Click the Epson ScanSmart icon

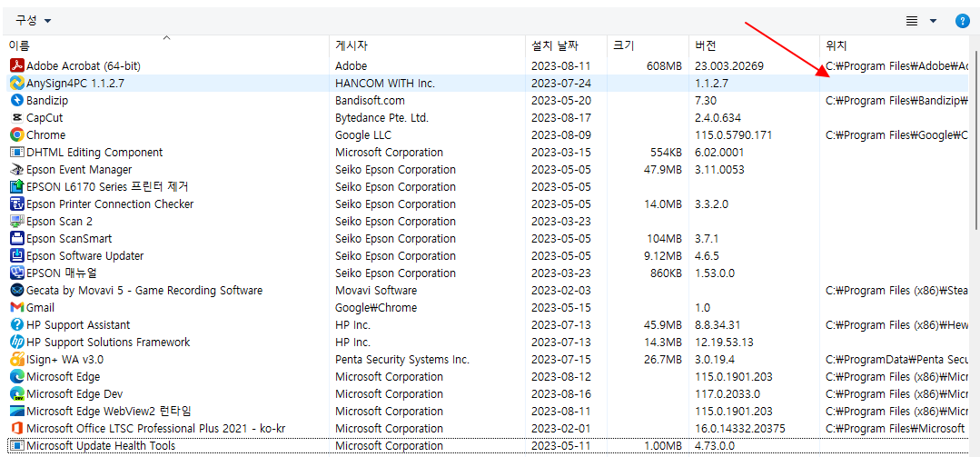[17, 238]
